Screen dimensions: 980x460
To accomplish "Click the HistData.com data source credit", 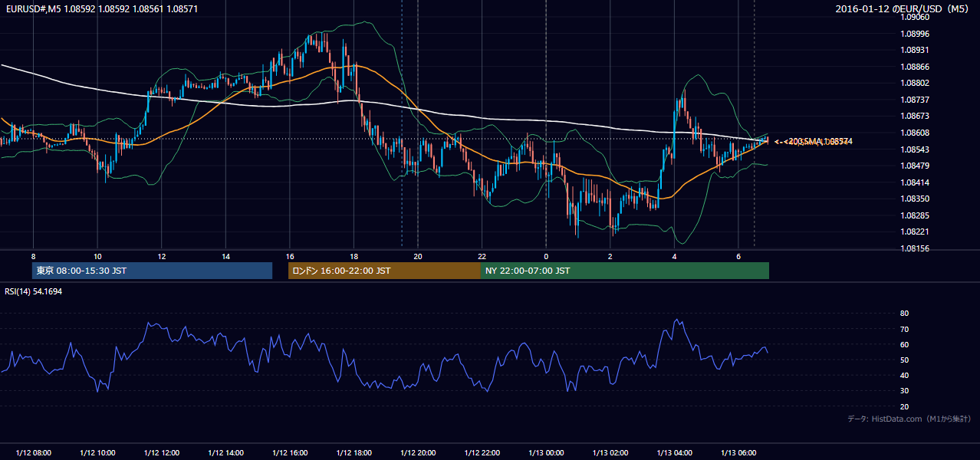I will click(909, 419).
